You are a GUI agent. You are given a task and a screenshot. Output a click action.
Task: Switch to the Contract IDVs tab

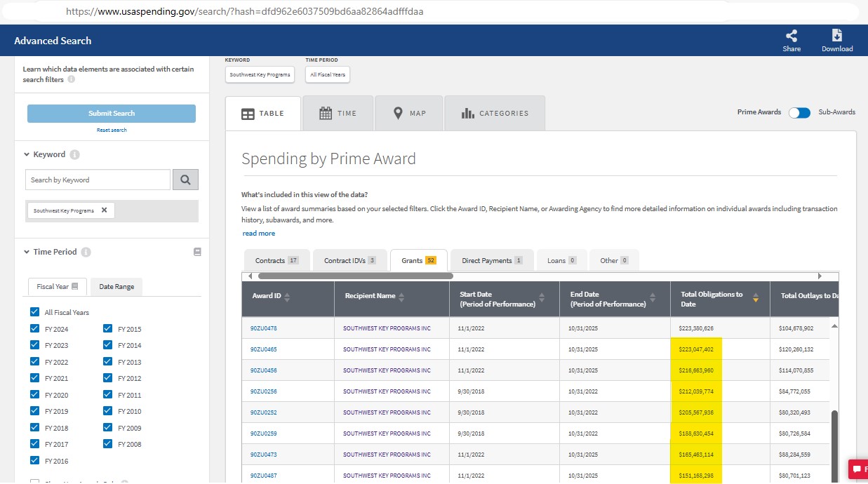pyautogui.click(x=350, y=260)
